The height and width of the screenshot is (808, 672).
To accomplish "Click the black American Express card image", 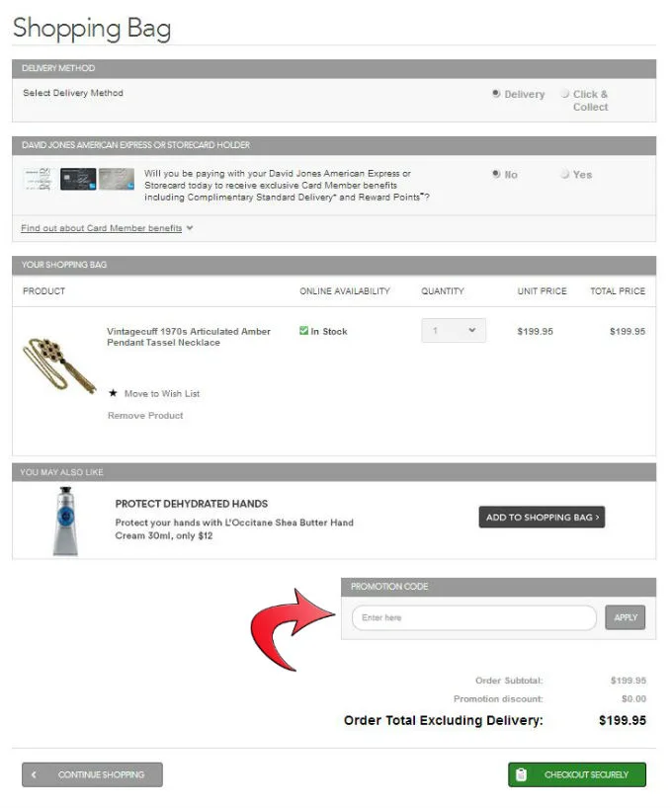I will click(78, 179).
